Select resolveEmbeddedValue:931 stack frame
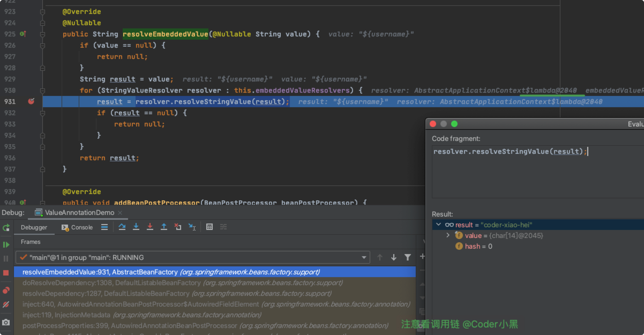Screen dimensions: 644x335 coord(215,272)
